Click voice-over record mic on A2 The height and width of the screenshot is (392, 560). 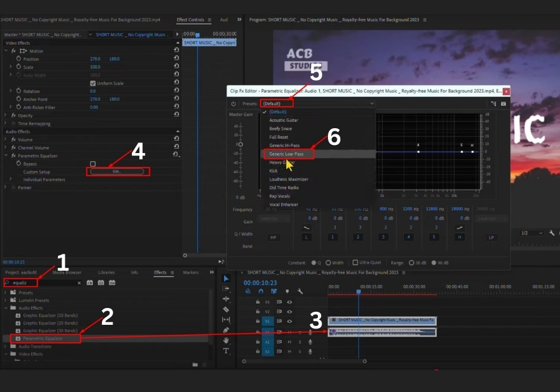(x=310, y=342)
